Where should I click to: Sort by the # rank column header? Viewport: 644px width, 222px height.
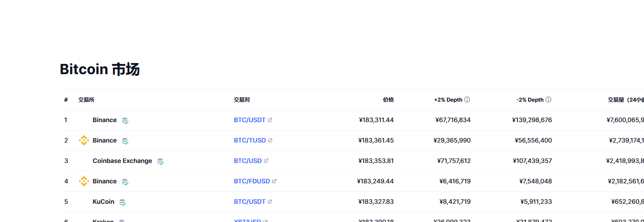66,100
